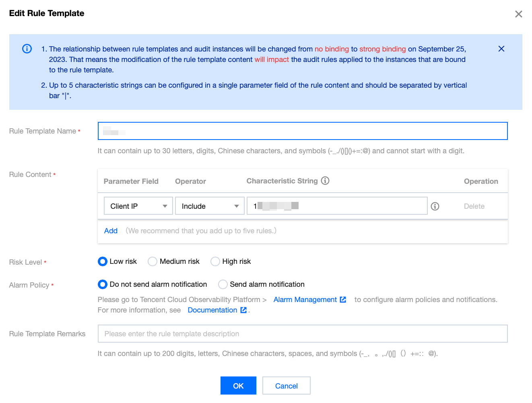Click the OK button
This screenshot has width=532, height=403.
tap(238, 386)
